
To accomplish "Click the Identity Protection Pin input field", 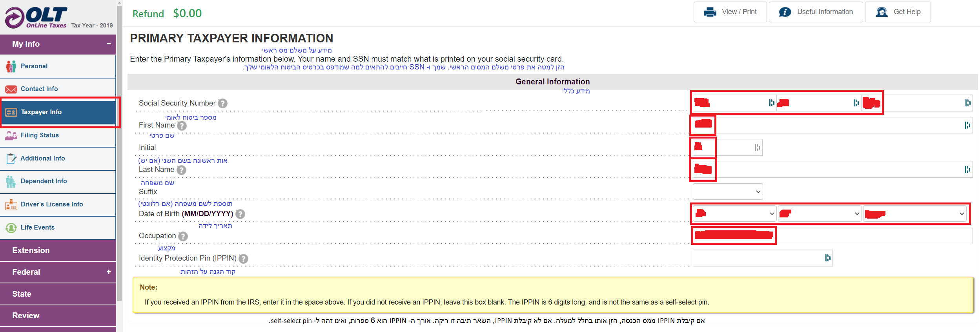I will point(762,258).
